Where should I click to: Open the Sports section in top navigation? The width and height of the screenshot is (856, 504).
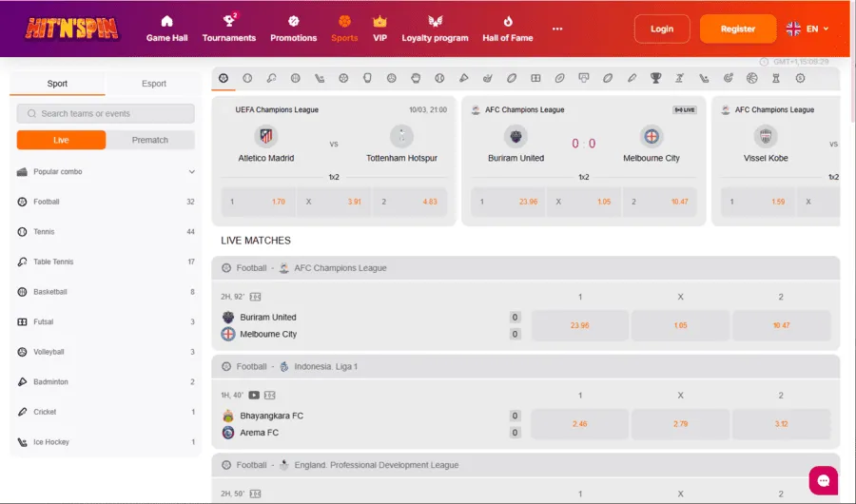(x=344, y=29)
